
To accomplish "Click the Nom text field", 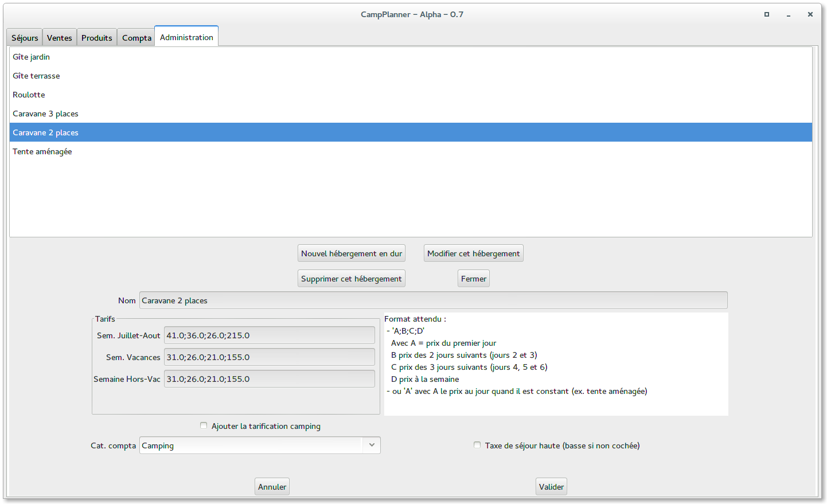I will 433,300.
